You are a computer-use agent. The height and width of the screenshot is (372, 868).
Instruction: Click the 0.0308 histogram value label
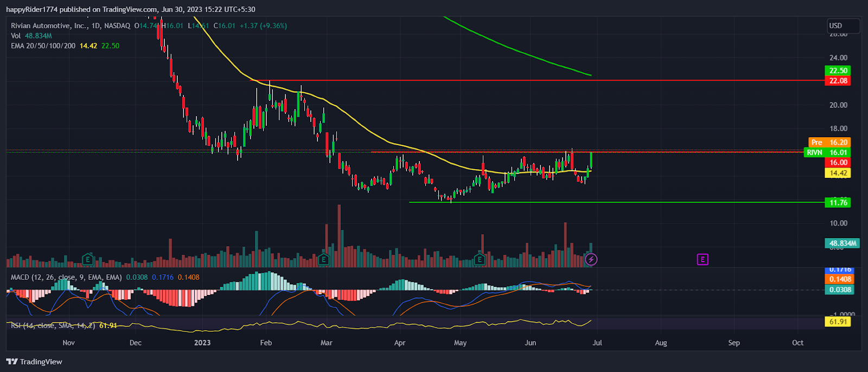coord(840,290)
